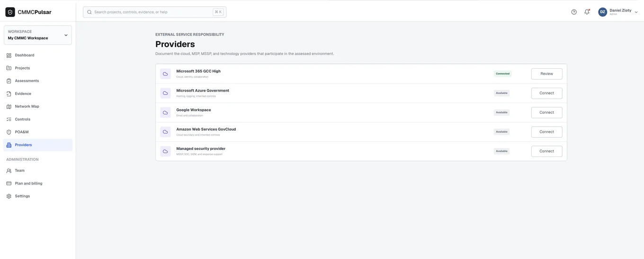Connect Managed security provider
644x259 pixels.
tap(546, 151)
